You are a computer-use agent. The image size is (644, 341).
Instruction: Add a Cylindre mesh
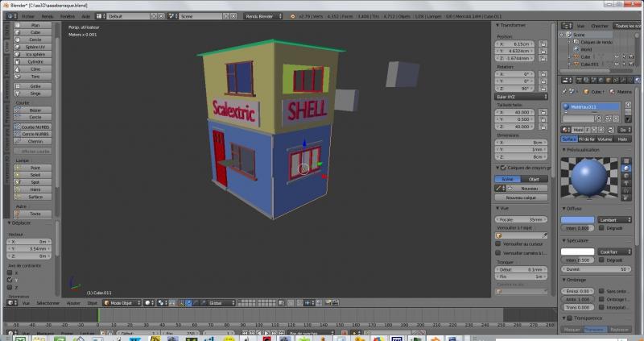point(35,61)
